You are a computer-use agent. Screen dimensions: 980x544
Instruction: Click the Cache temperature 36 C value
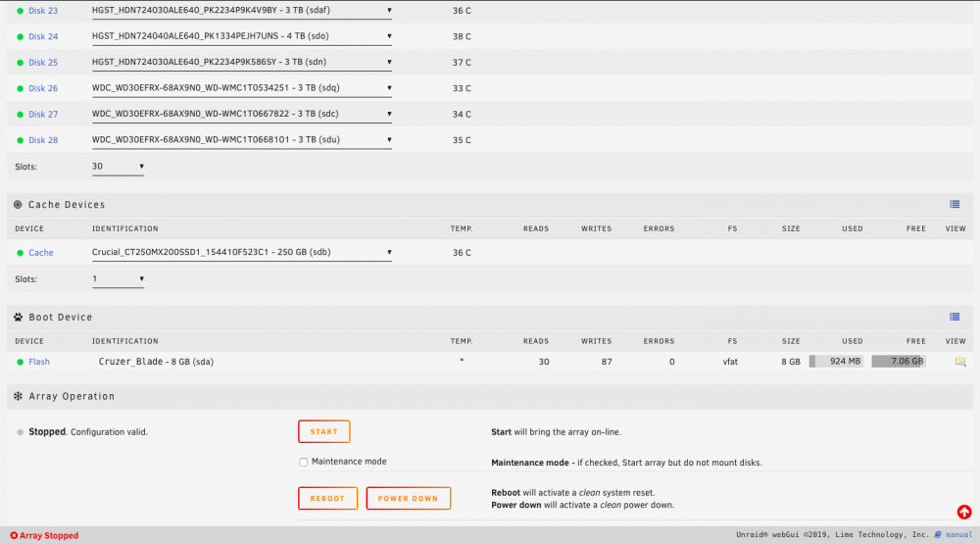pos(462,253)
